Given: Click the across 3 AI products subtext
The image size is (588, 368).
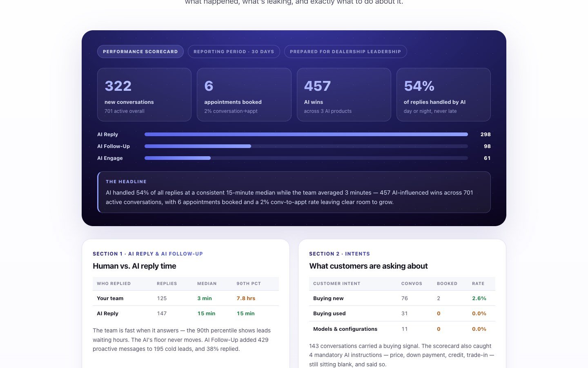Looking at the screenshot, I should click(x=327, y=111).
